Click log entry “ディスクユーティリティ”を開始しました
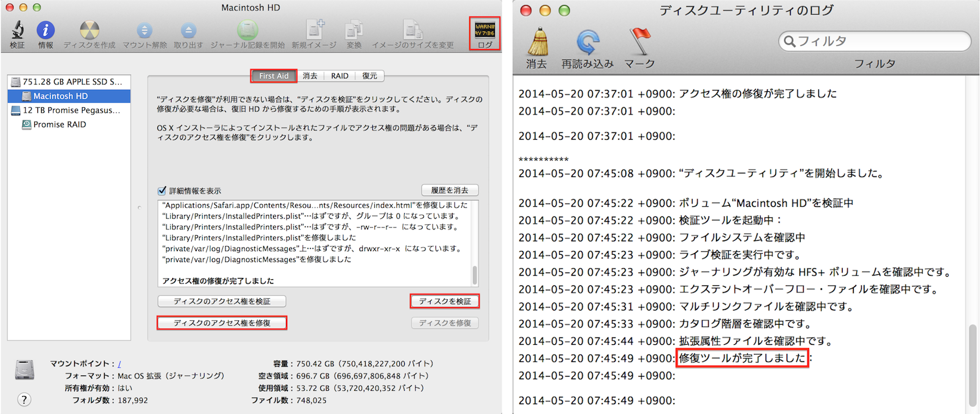 [x=702, y=173]
